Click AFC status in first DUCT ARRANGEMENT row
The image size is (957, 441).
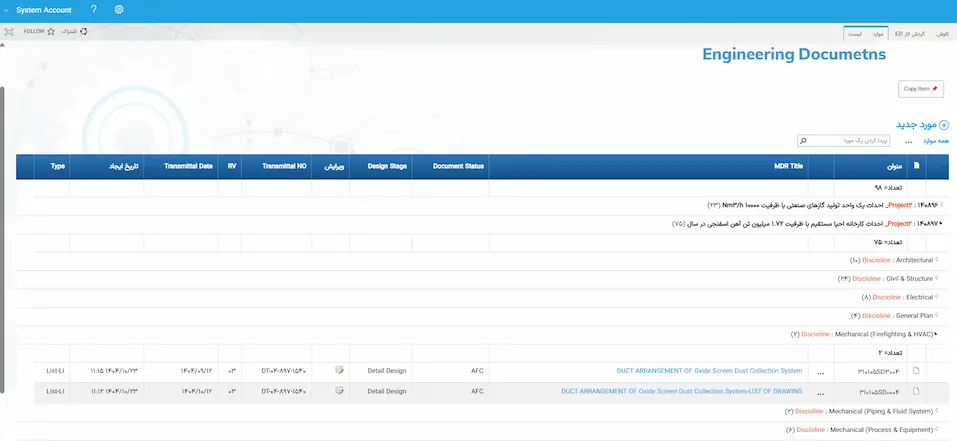tap(477, 370)
